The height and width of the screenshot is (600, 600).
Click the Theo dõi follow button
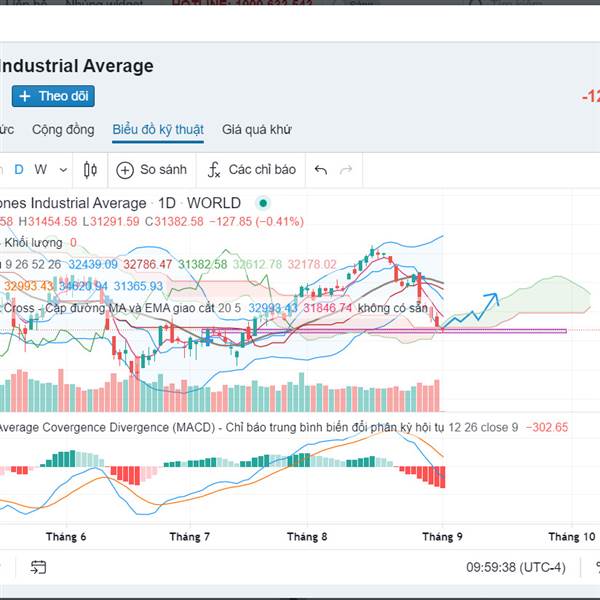coord(53,96)
